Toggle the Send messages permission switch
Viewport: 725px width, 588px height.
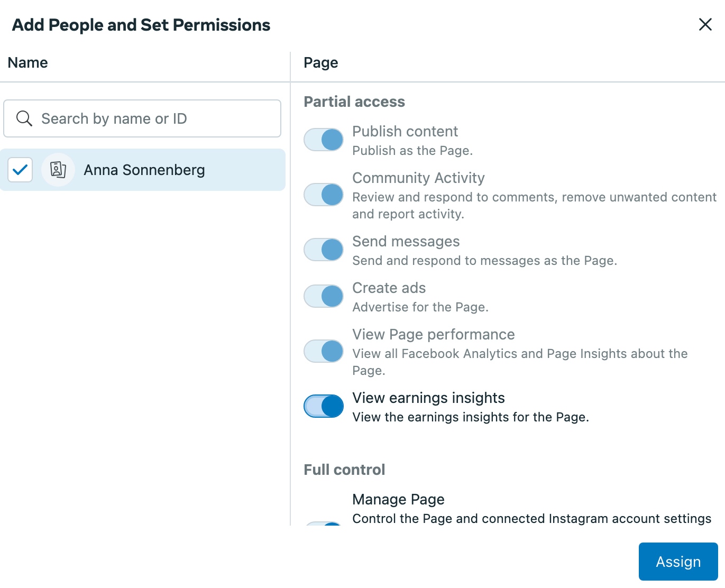pyautogui.click(x=324, y=250)
